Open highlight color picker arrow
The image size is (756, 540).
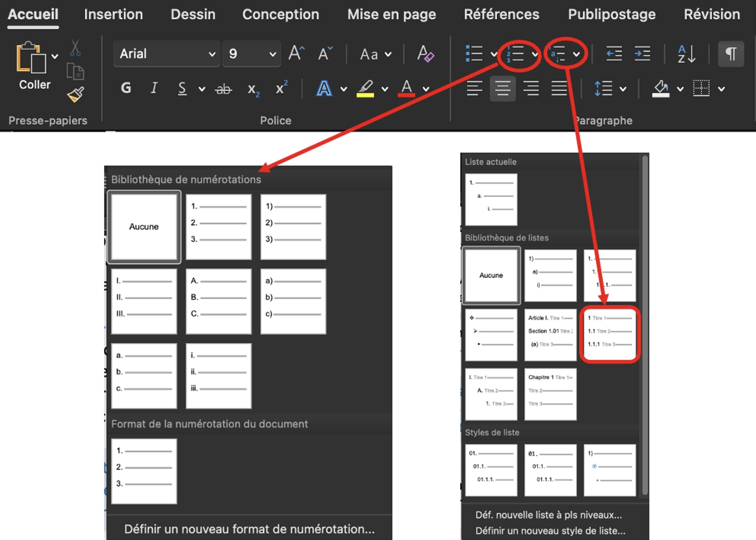pos(385,89)
